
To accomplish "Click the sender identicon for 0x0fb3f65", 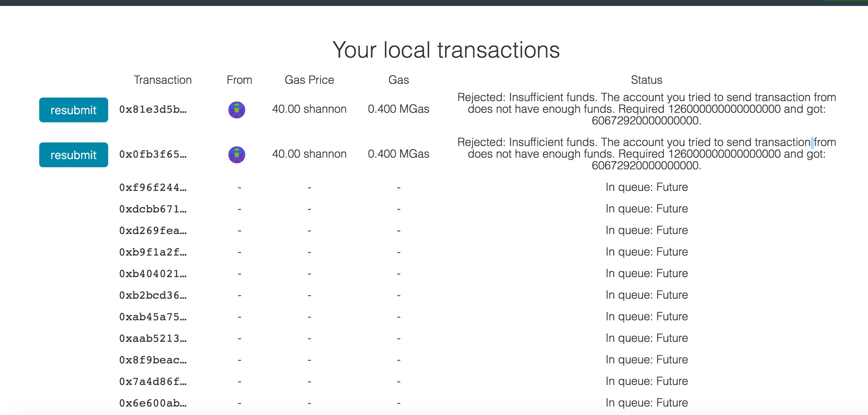I will (x=237, y=154).
